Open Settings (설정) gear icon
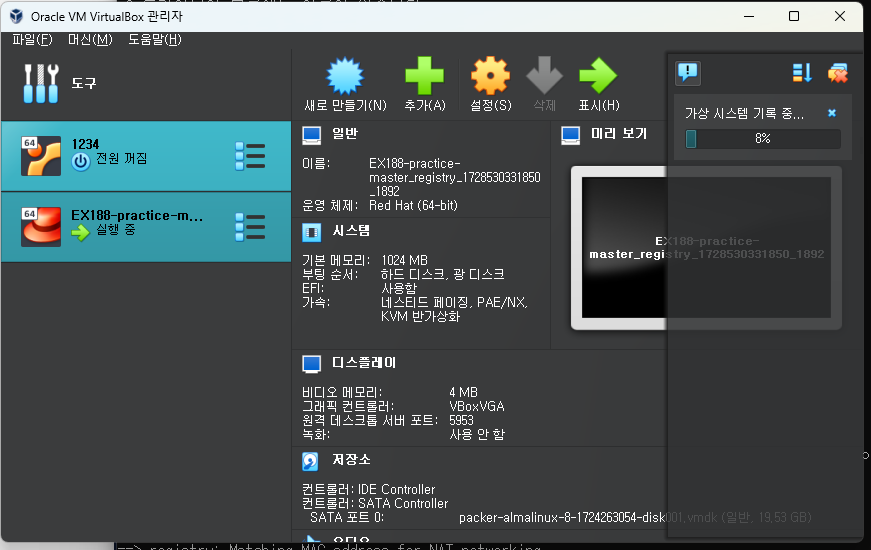Screen dimensions: 871x550 click(490, 76)
